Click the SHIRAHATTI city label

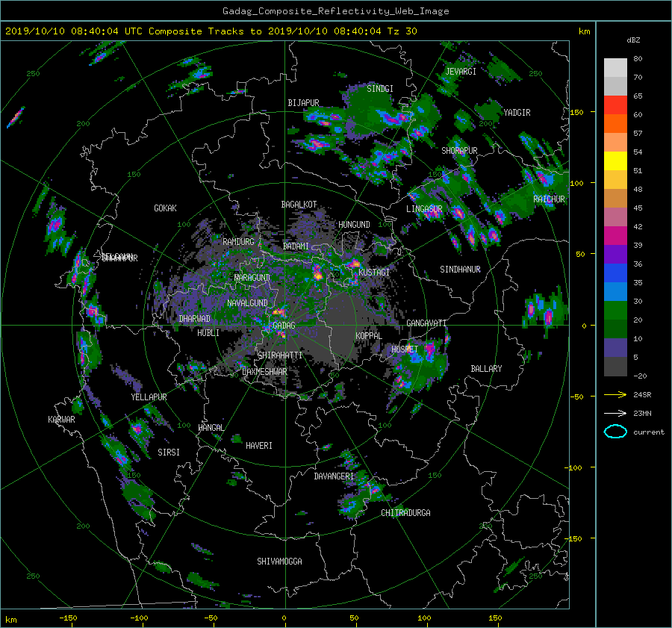point(280,355)
